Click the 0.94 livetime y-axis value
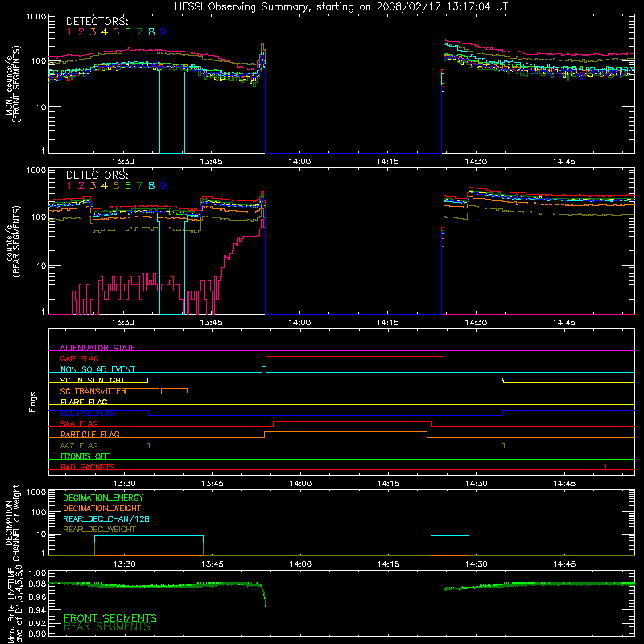644x644 pixels. [x=37, y=609]
